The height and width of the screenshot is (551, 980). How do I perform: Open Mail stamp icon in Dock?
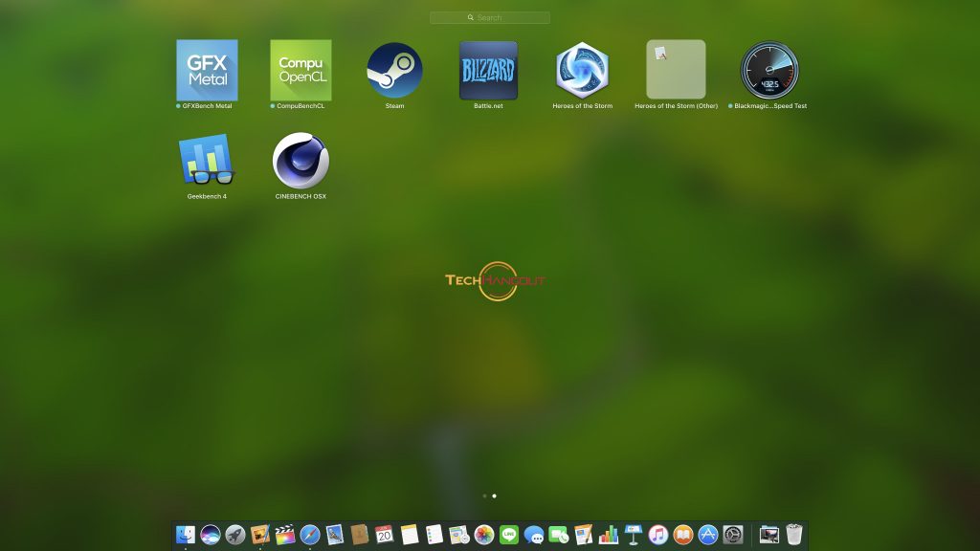click(x=335, y=535)
